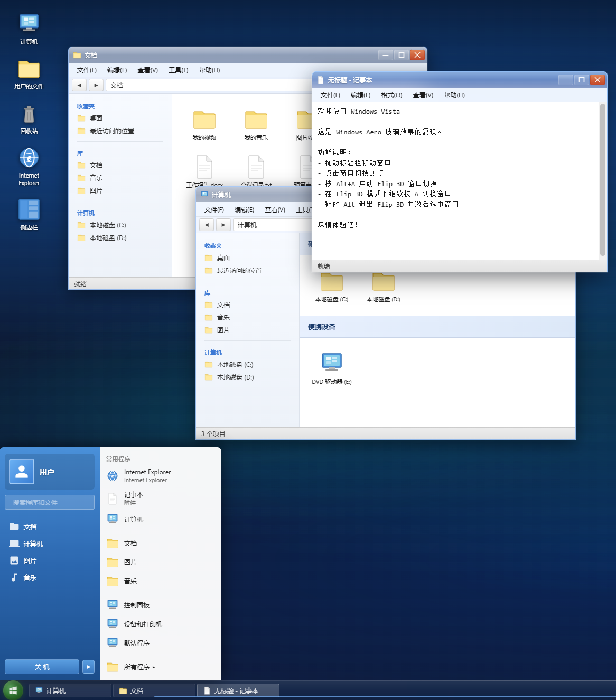Launch Internet Explorer from the desktop
Image resolution: width=616 pixels, height=700 pixels.
tap(29, 167)
